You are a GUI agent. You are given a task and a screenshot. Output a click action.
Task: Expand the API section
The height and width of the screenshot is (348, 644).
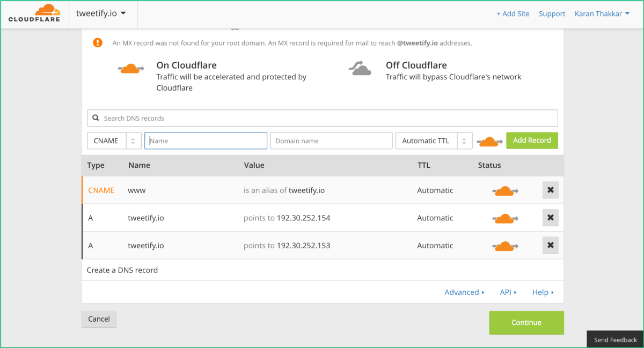tap(508, 292)
